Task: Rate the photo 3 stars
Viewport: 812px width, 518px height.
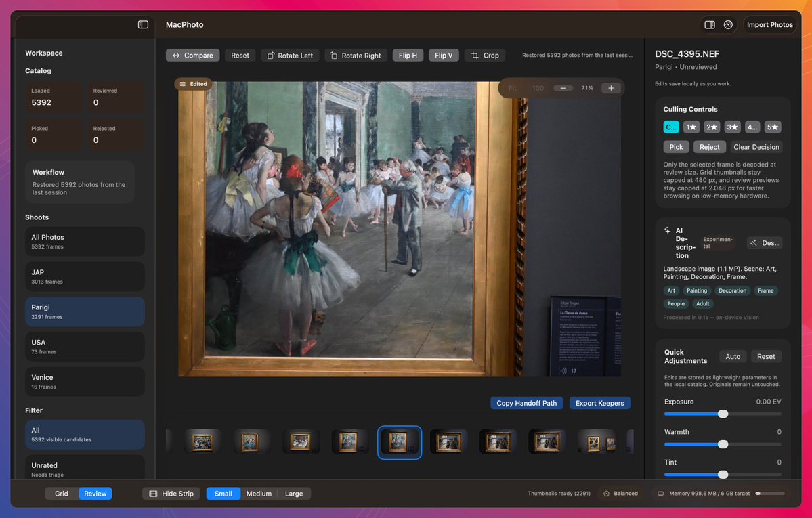Action: [732, 127]
